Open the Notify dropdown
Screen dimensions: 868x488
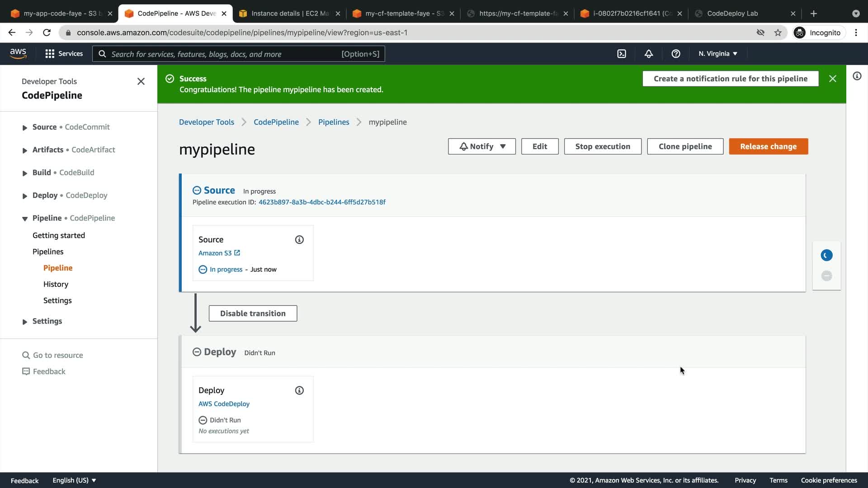pos(481,146)
